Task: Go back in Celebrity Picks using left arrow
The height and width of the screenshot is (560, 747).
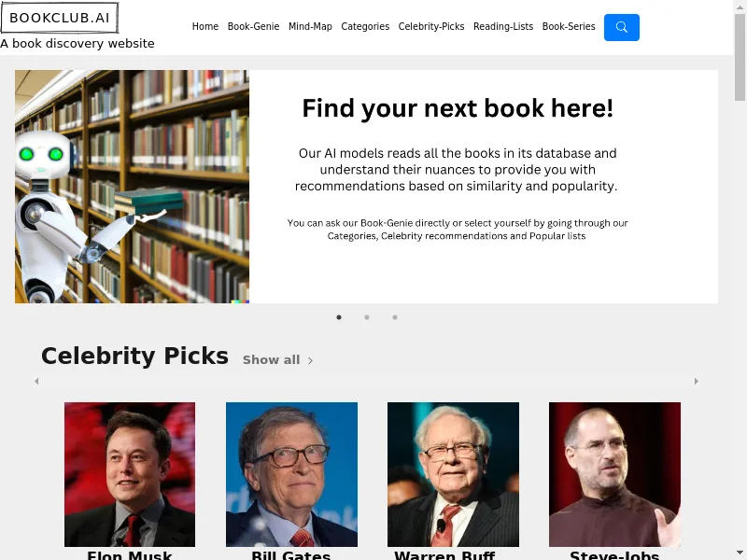Action: coord(36,382)
